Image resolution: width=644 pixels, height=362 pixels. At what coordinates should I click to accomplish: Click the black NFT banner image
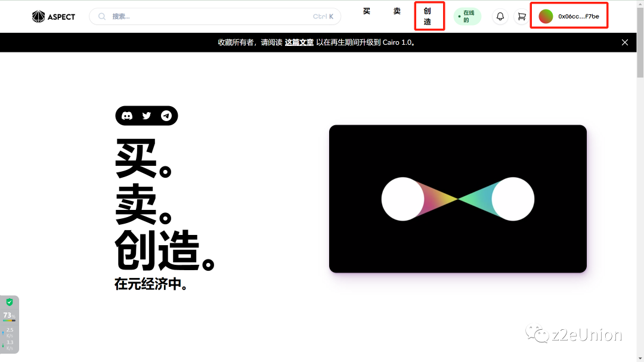tap(457, 199)
